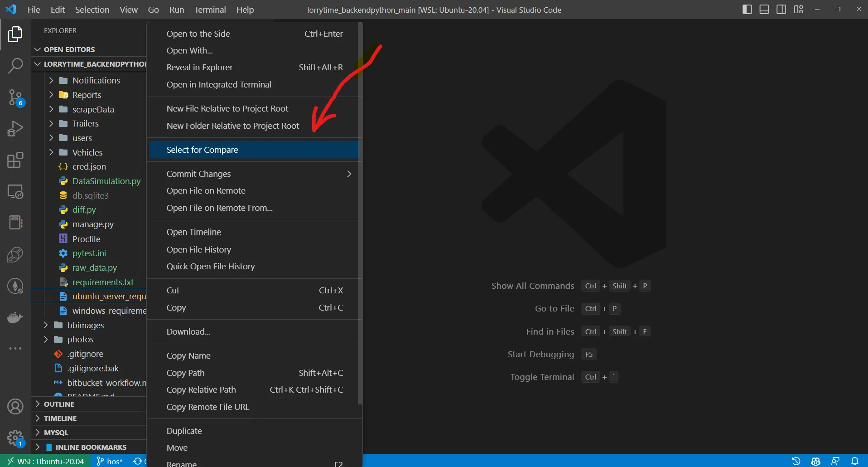Screen dimensions: 868x467
Task: Open Customize Layout icon in title bar
Action: click(x=798, y=10)
